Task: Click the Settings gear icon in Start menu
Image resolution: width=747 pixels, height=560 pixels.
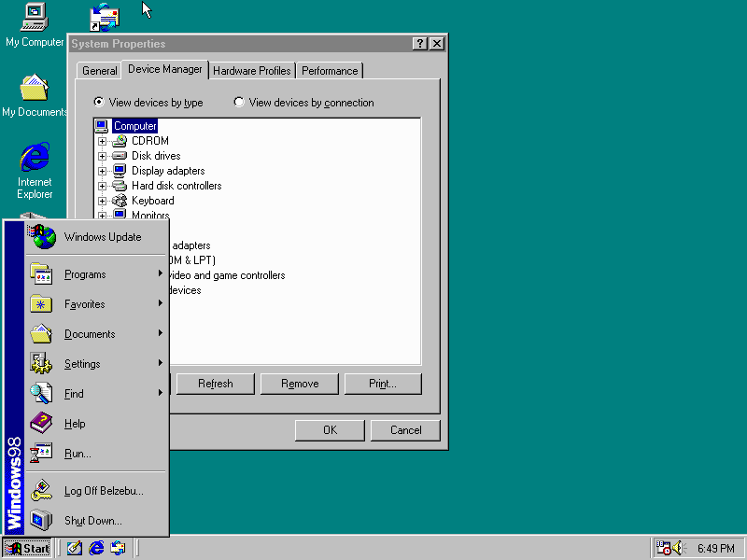Action: pyautogui.click(x=41, y=364)
